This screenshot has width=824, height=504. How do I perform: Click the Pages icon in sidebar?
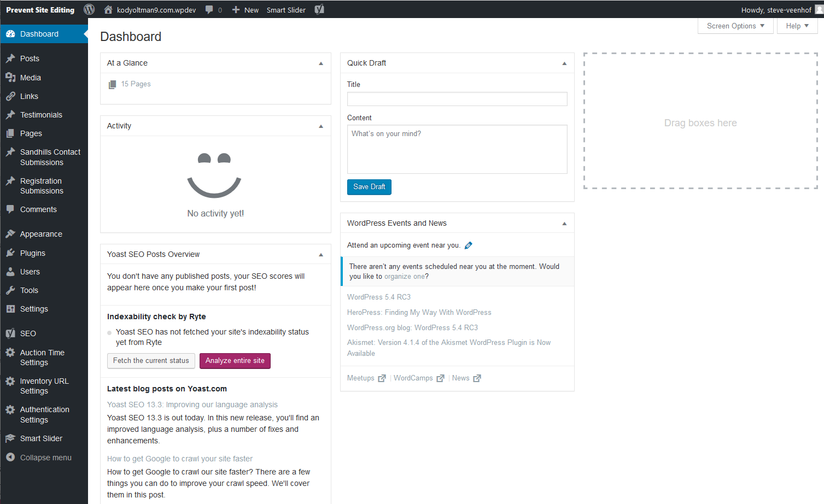point(10,133)
